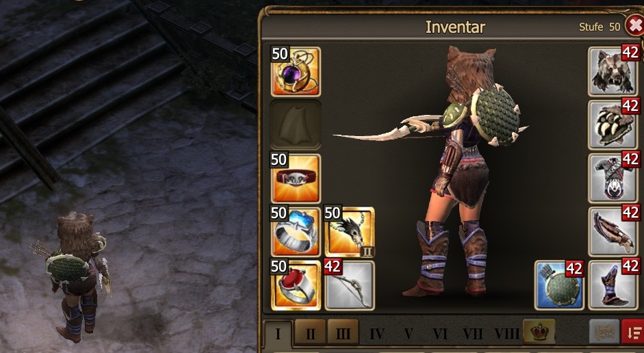Select locked bag tab IV
Screen dimensions: 644x353
click(376, 334)
